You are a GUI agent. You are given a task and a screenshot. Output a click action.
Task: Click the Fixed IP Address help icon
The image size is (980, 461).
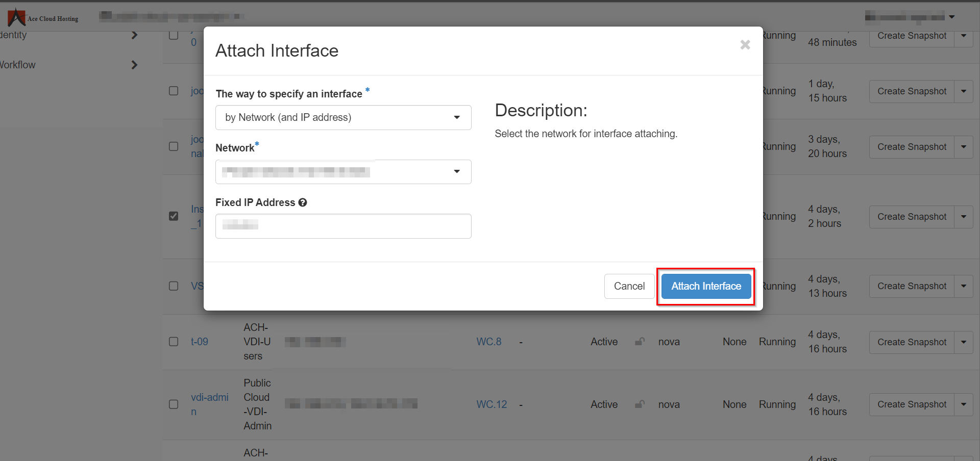click(x=303, y=202)
